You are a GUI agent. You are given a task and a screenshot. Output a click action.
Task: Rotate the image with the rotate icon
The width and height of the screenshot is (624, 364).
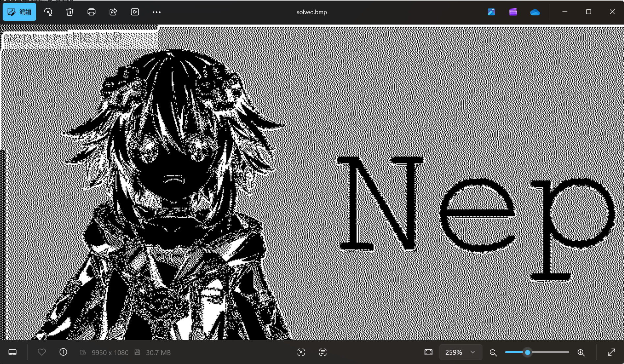pyautogui.click(x=48, y=12)
